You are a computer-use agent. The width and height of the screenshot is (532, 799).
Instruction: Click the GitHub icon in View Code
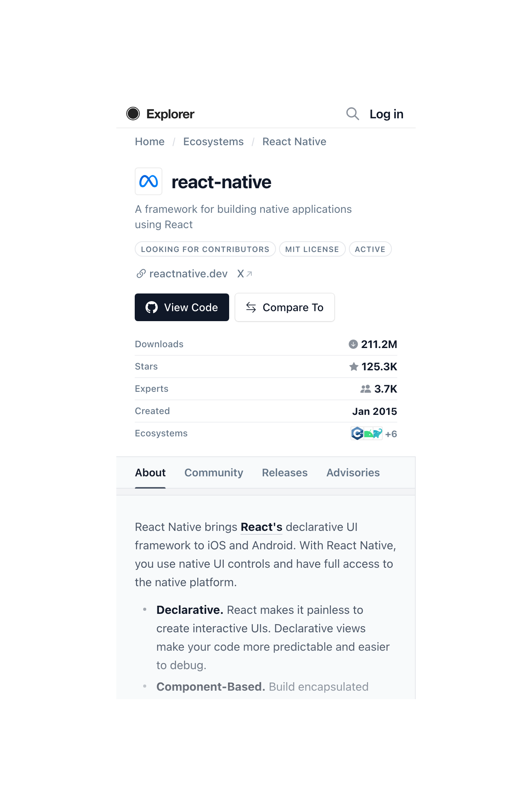click(x=152, y=307)
